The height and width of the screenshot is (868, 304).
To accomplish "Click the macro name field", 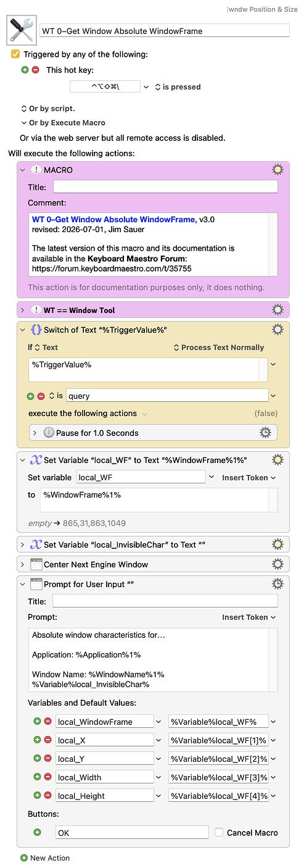I will point(165,30).
